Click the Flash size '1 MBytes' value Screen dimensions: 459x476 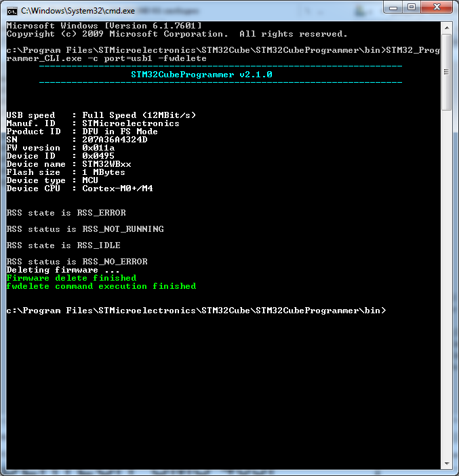(104, 172)
